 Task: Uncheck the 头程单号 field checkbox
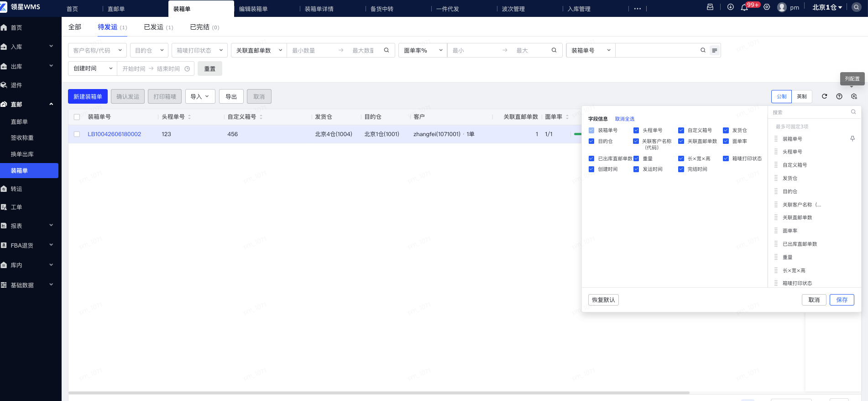point(636,130)
